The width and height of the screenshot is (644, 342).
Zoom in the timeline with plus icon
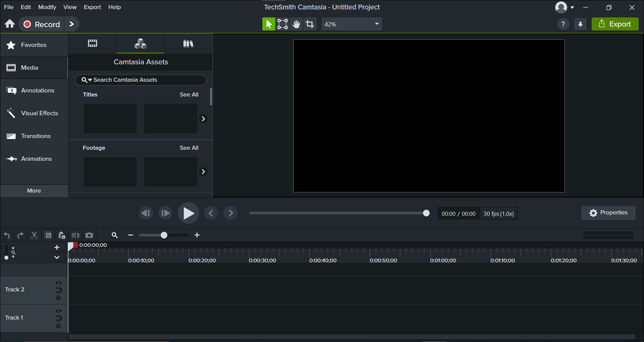pyautogui.click(x=197, y=235)
